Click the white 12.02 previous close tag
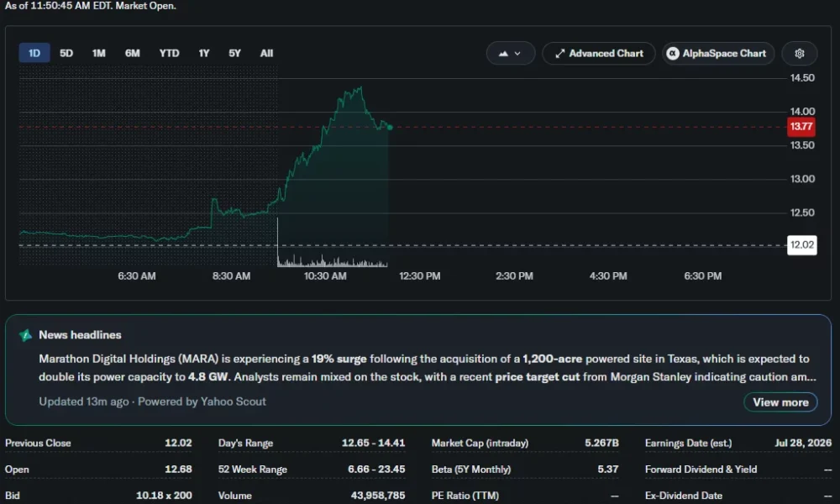 click(x=801, y=244)
